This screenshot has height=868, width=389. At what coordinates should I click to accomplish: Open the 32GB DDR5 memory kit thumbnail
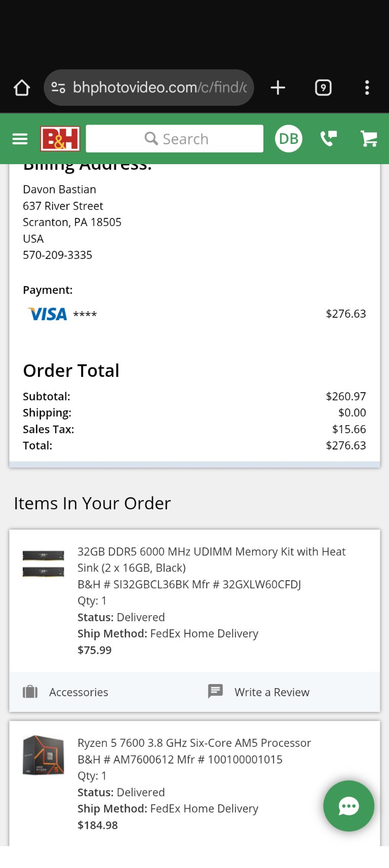[x=44, y=564]
